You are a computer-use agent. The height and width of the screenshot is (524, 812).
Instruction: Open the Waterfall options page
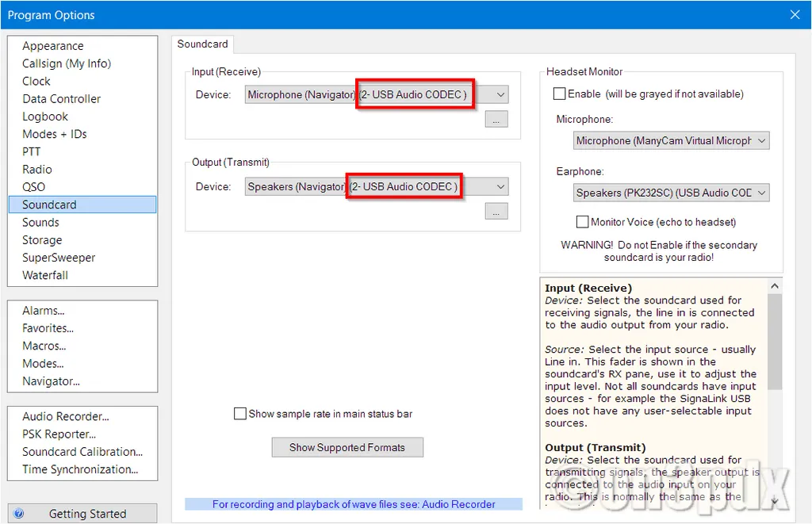pyautogui.click(x=45, y=275)
